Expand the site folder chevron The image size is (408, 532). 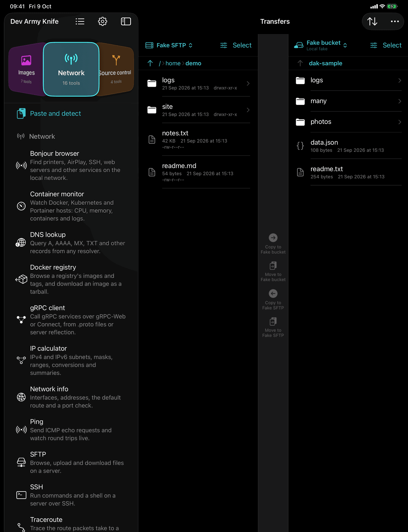[x=248, y=110]
